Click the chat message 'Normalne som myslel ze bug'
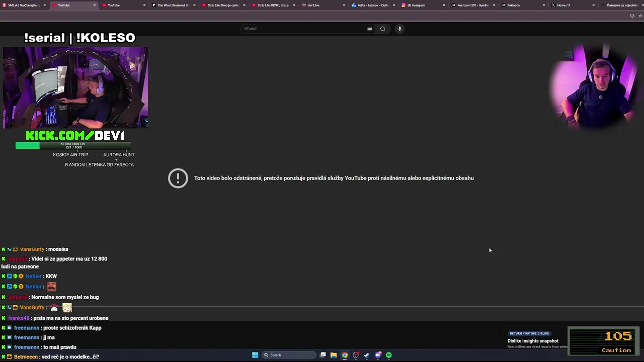Image resolution: width=644 pixels, height=362 pixels. click(65, 297)
